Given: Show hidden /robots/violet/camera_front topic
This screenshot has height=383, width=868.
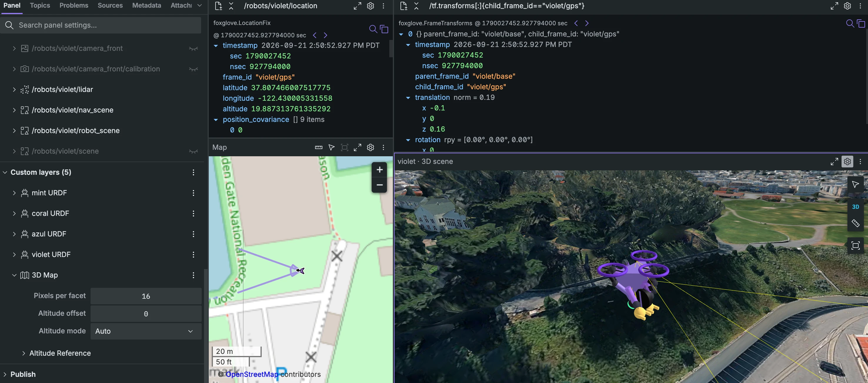Looking at the screenshot, I should [x=193, y=48].
